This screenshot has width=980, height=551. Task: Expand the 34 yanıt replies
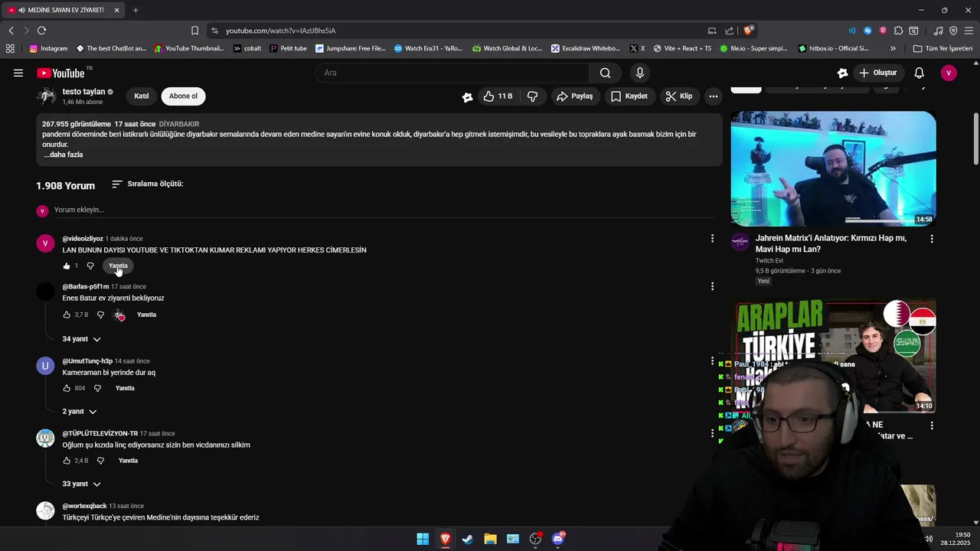tap(81, 339)
